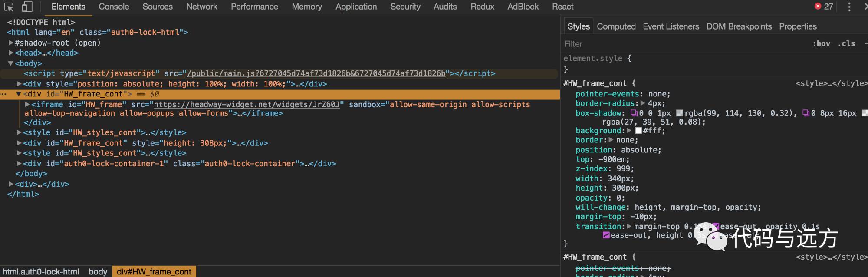The height and width of the screenshot is (277, 868).
Task: Open the Network tab
Action: pos(202,7)
